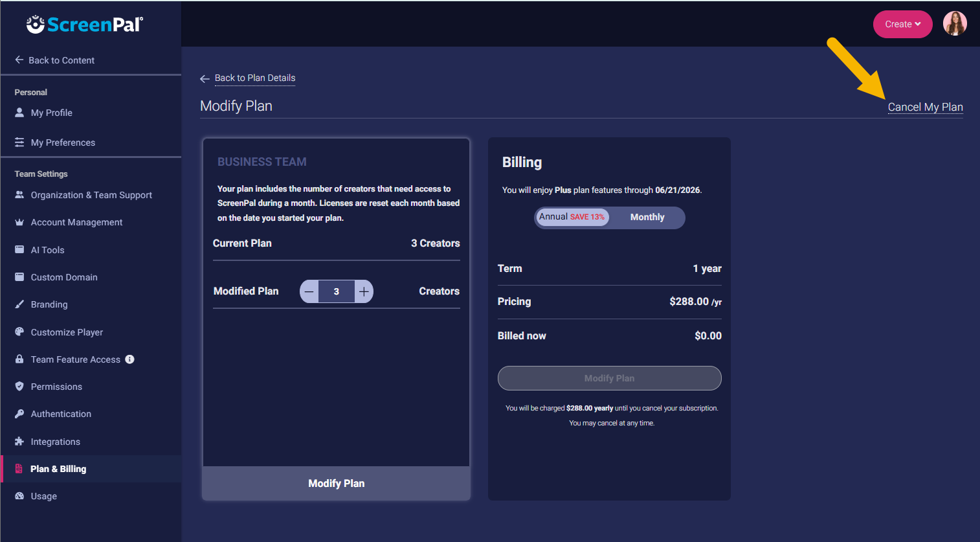Click the Integrations puzzle piece icon
The height and width of the screenshot is (542, 980).
pos(19,442)
